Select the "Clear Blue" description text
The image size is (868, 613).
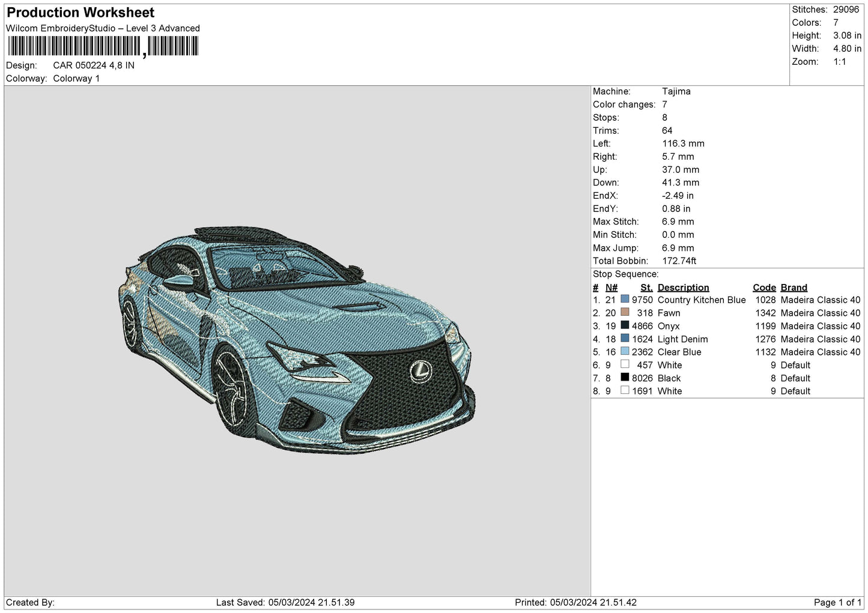pos(679,352)
